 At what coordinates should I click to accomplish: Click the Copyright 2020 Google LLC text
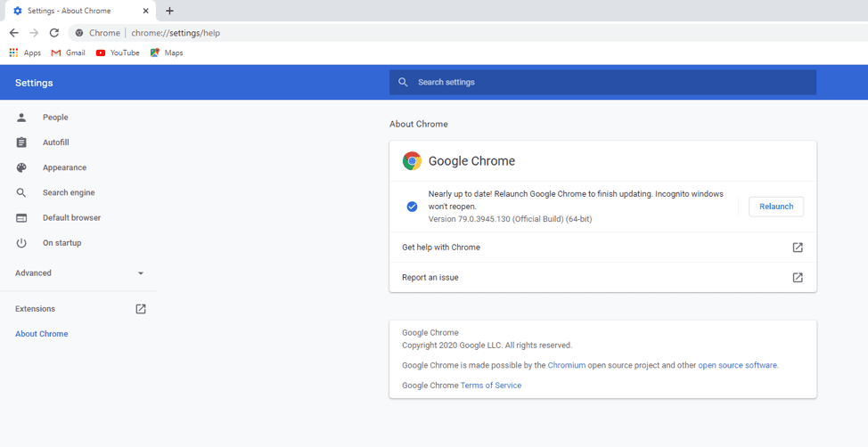(x=487, y=345)
